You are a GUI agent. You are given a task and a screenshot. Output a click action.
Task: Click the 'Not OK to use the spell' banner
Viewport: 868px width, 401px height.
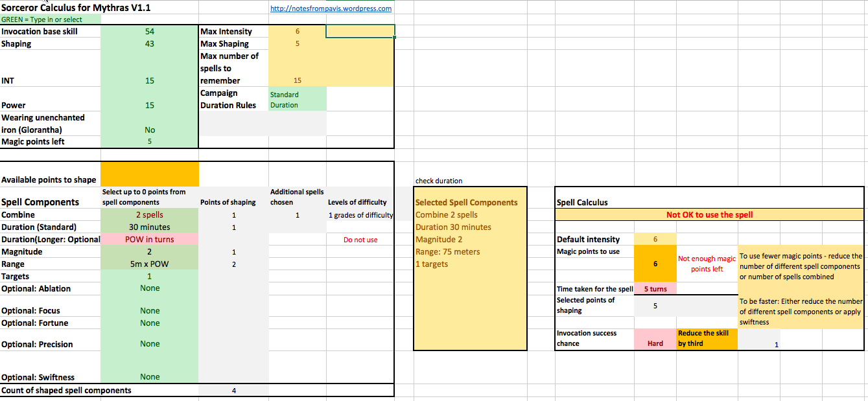(x=709, y=214)
